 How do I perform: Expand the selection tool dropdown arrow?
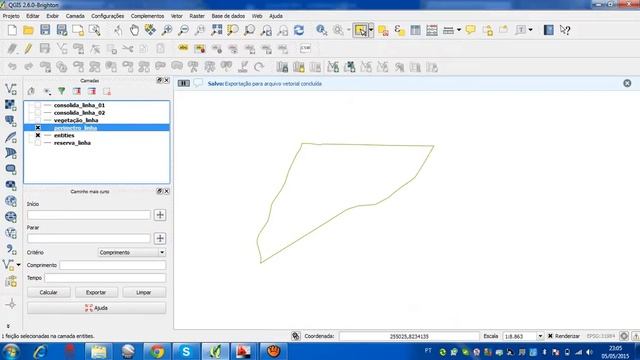click(371, 30)
